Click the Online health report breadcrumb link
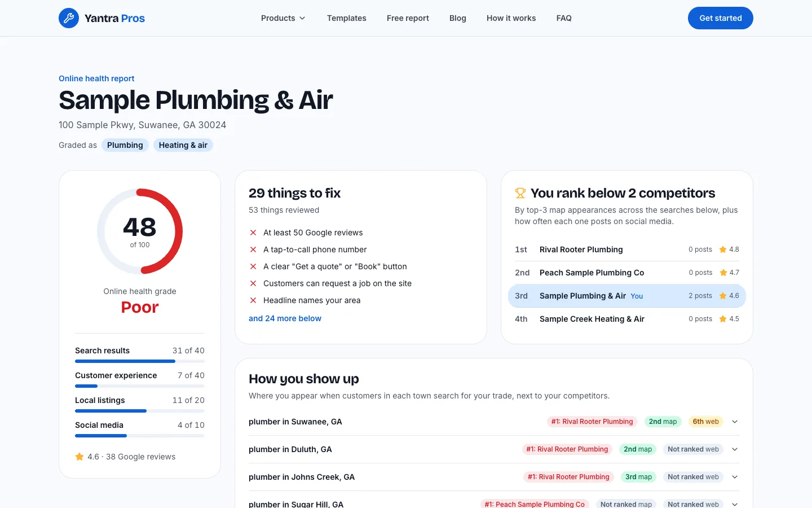812x508 pixels. tap(96, 78)
